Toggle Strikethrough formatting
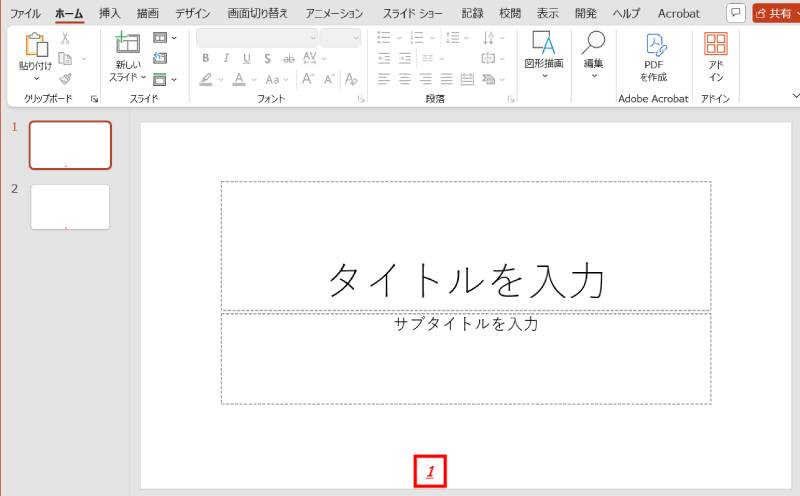Image resolution: width=800 pixels, height=496 pixels. pyautogui.click(x=289, y=59)
